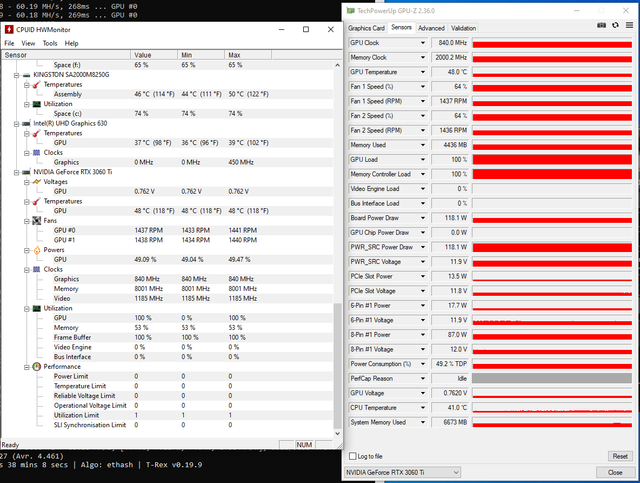640x483 pixels.
Task: Switch to the Graphics Card tab
Action: click(x=366, y=28)
